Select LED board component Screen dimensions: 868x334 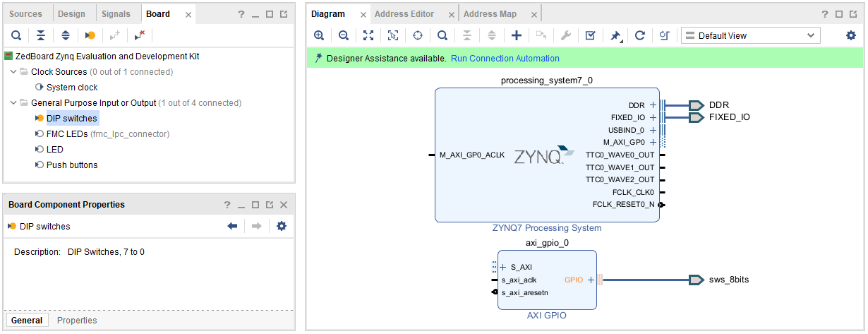pyautogui.click(x=54, y=150)
